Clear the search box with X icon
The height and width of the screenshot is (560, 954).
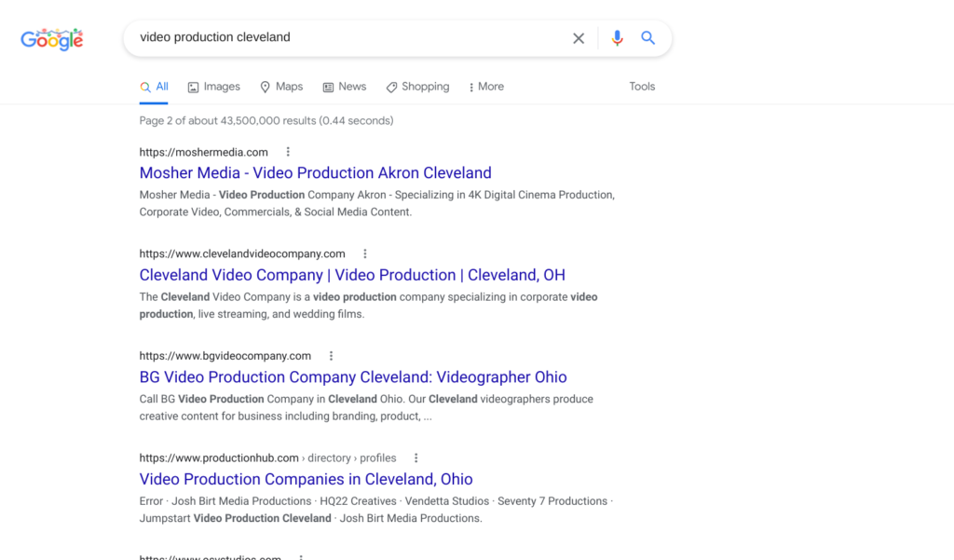point(579,38)
